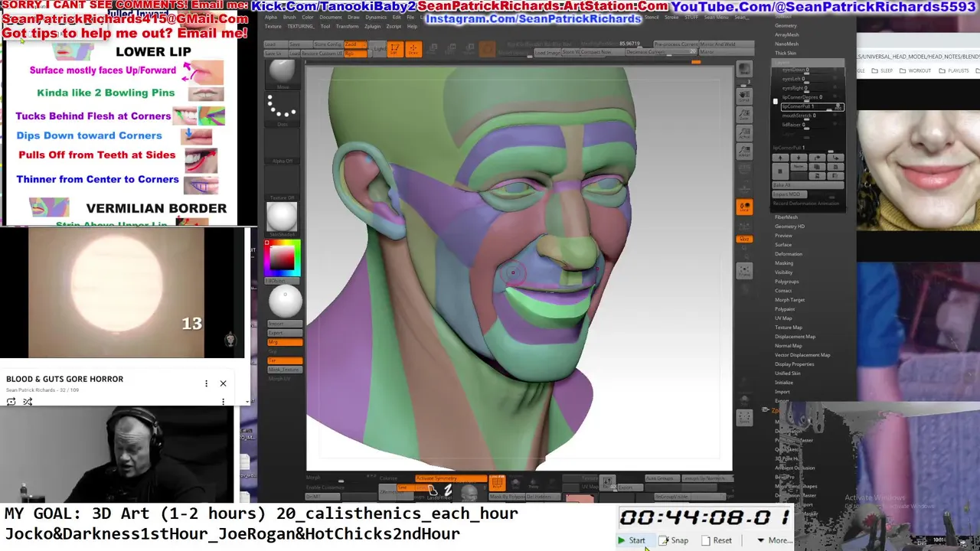Open the Alpha Off selector
This screenshot has width=980, height=551.
(282, 145)
